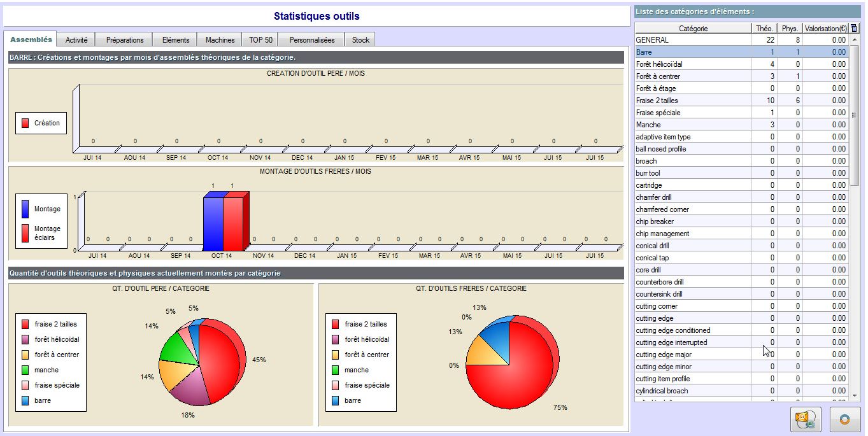Click the circular refresh icon at bottom right
This screenshot has width=868, height=436.
pos(845,419)
